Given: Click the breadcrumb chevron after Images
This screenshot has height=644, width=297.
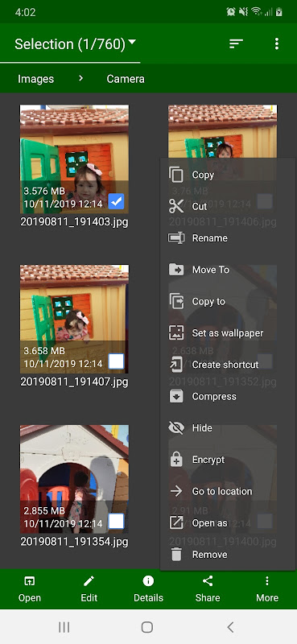Looking at the screenshot, I should tap(81, 78).
